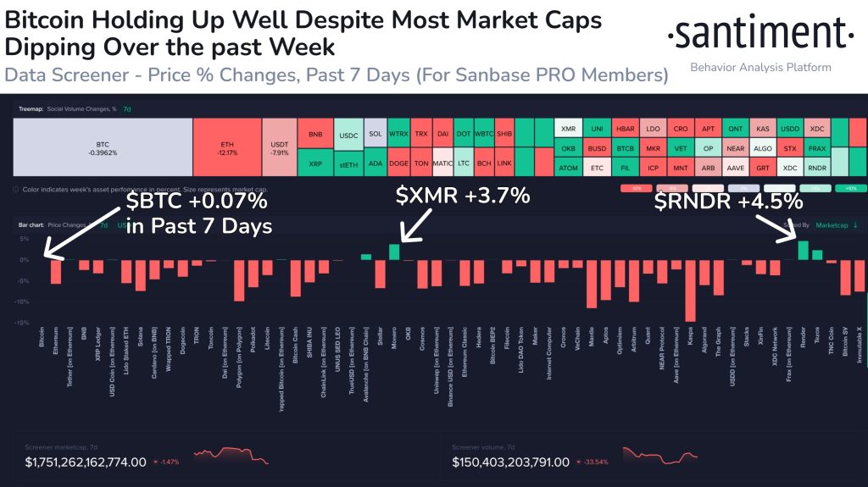Click the info icon beside the color note

(x=17, y=189)
